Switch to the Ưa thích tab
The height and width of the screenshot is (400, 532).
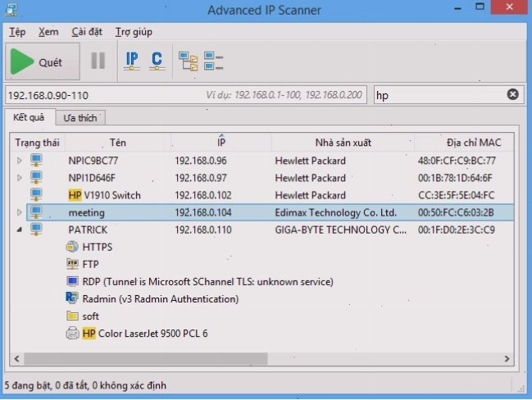click(x=80, y=118)
